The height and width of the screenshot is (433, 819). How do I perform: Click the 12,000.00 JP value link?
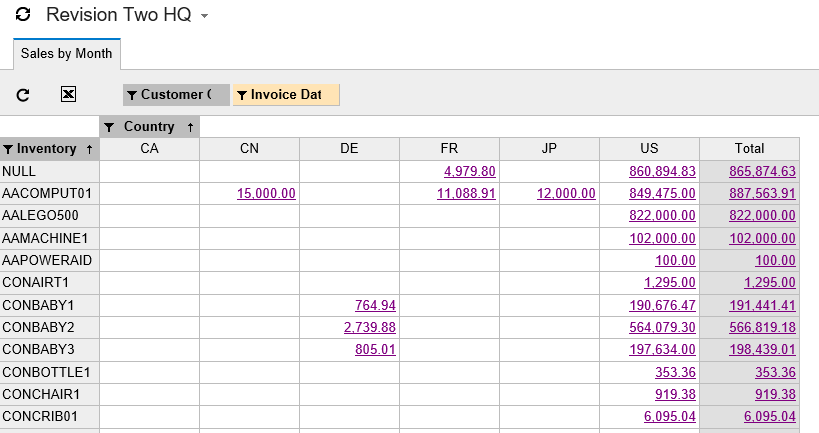566,193
